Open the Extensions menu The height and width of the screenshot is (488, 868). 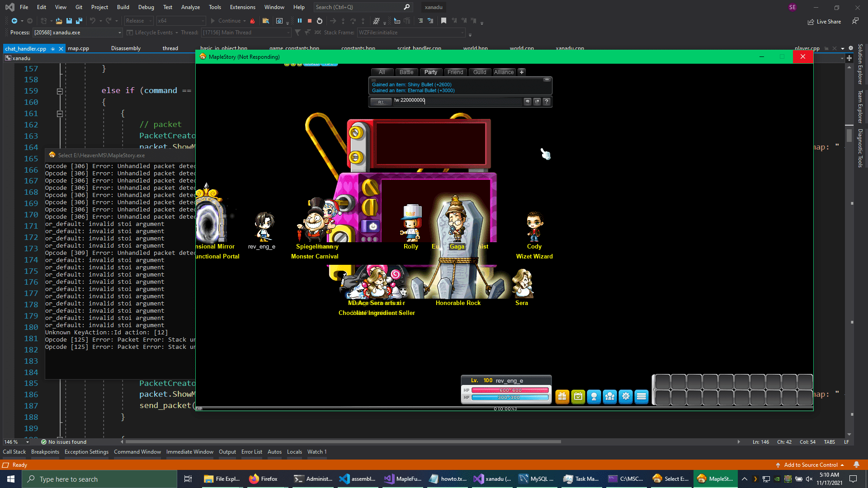[242, 7]
